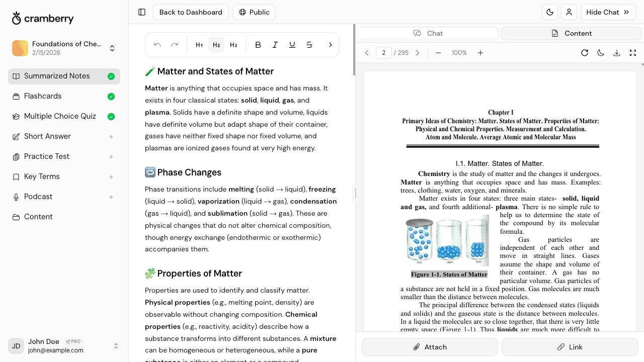Switch to the Chat tab
This screenshot has width=644, height=362.
(428, 33)
